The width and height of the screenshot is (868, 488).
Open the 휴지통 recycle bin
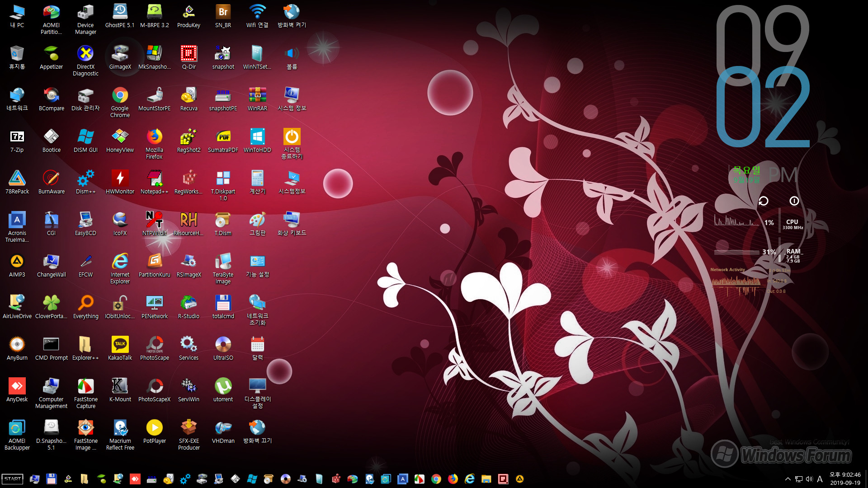click(x=17, y=57)
